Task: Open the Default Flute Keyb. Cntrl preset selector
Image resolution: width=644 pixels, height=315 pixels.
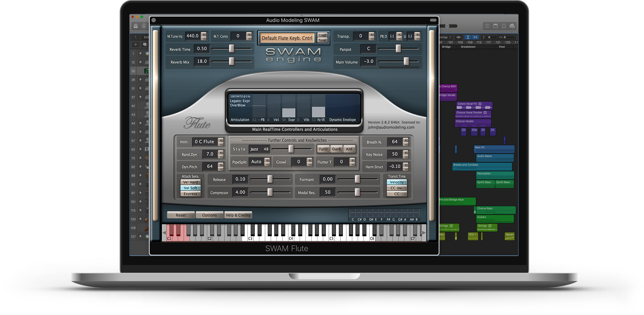Action: tap(287, 38)
